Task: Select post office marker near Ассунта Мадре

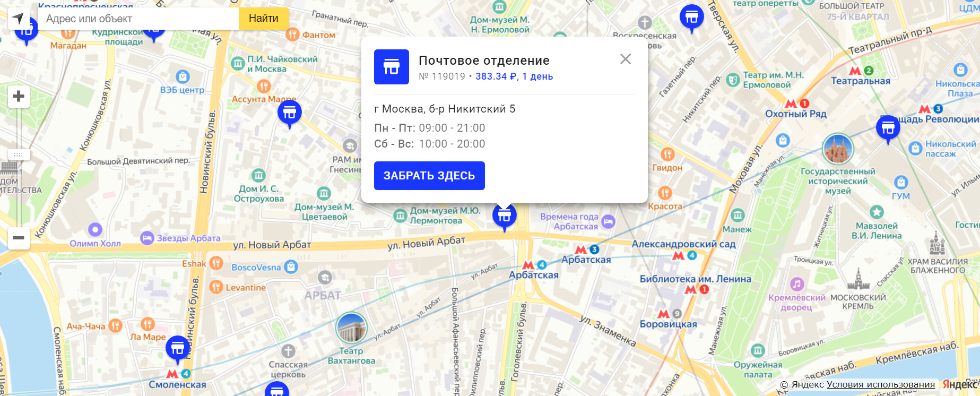Action: 290,113
